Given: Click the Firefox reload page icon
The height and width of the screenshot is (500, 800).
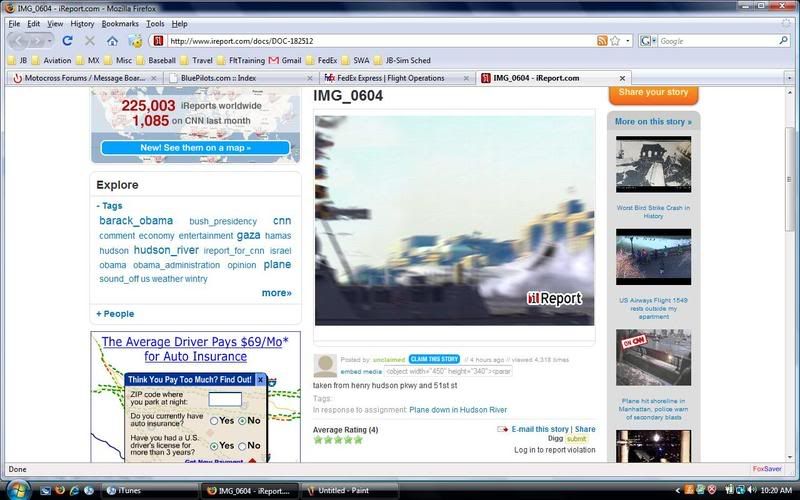Looking at the screenshot, I should click(x=68, y=41).
